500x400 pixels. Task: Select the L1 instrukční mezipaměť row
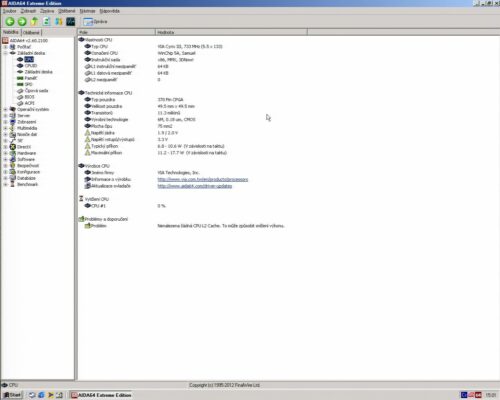(x=126, y=66)
